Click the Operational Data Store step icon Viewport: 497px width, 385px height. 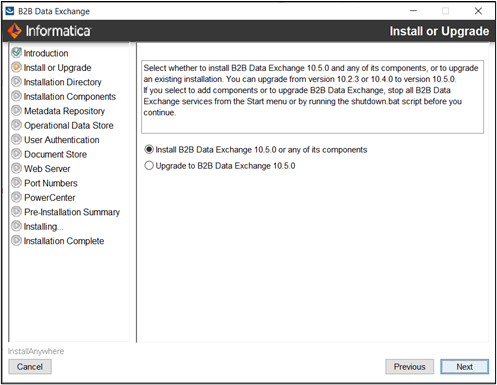[16, 125]
